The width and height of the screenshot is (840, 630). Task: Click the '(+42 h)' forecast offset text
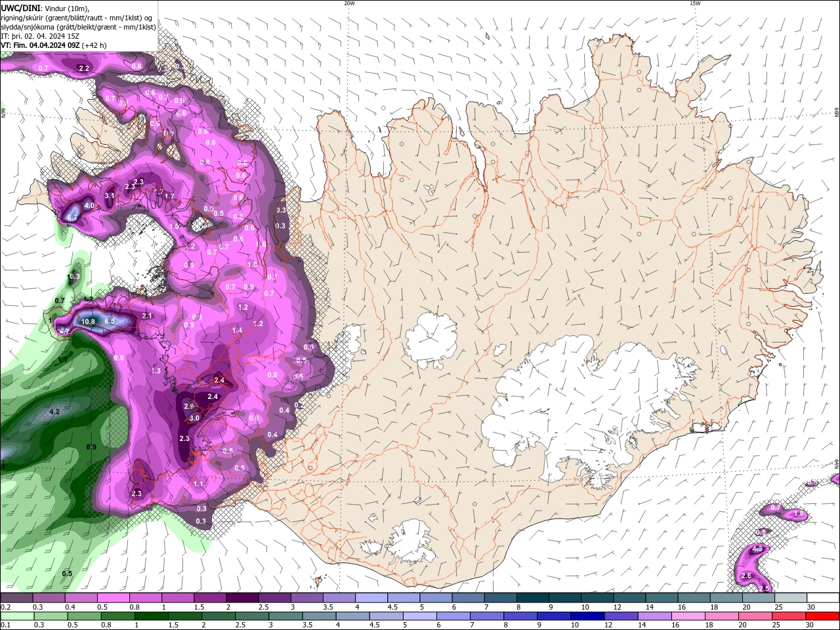click(94, 45)
